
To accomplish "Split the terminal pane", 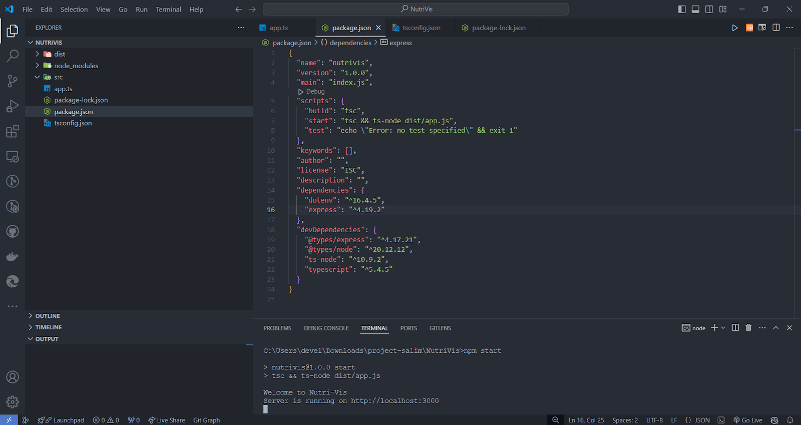I will (x=735, y=328).
